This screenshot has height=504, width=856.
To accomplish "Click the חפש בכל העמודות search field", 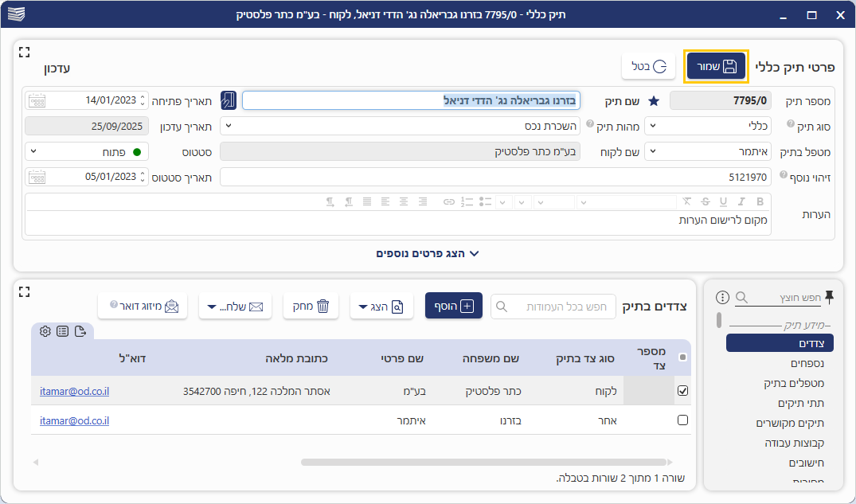I will click(x=553, y=306).
